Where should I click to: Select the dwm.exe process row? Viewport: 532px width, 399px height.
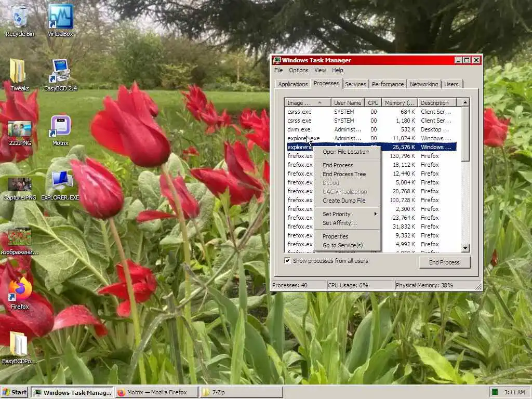pos(371,129)
